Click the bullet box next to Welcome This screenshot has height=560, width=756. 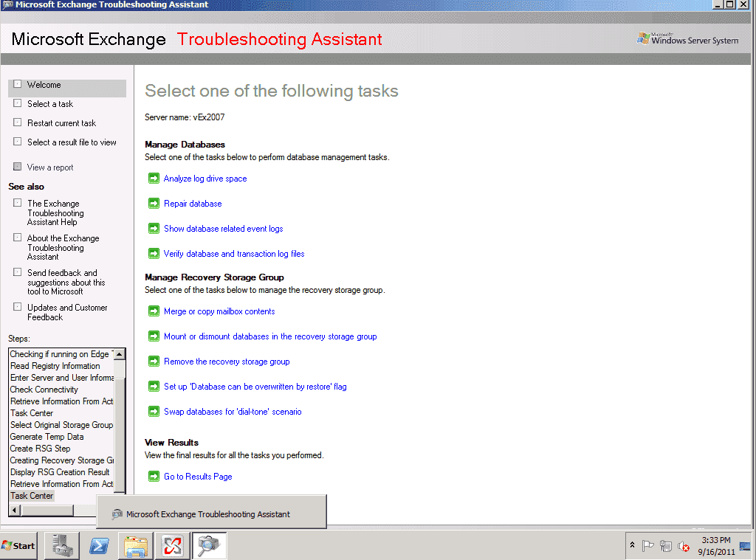point(18,84)
